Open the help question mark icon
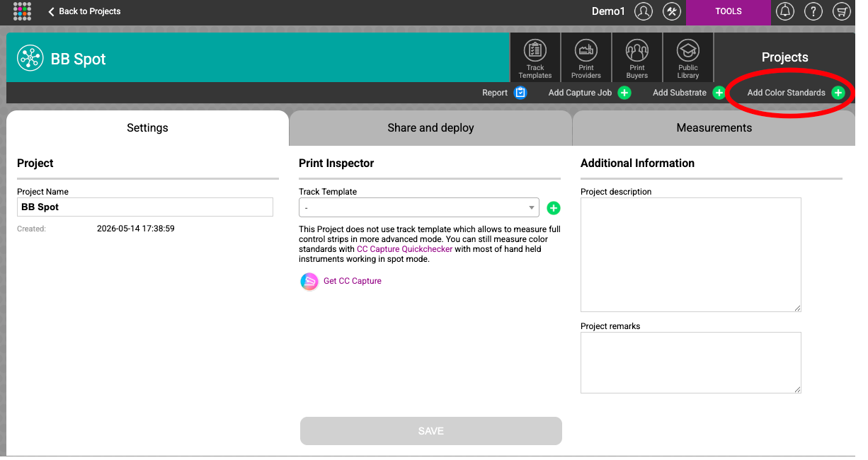This screenshot has height=460, width=868. (x=813, y=11)
